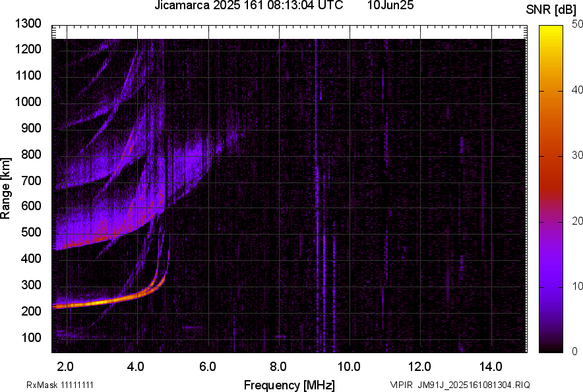Select the 30 colorbar tick label
This screenshot has width=583, height=392.
(578, 155)
